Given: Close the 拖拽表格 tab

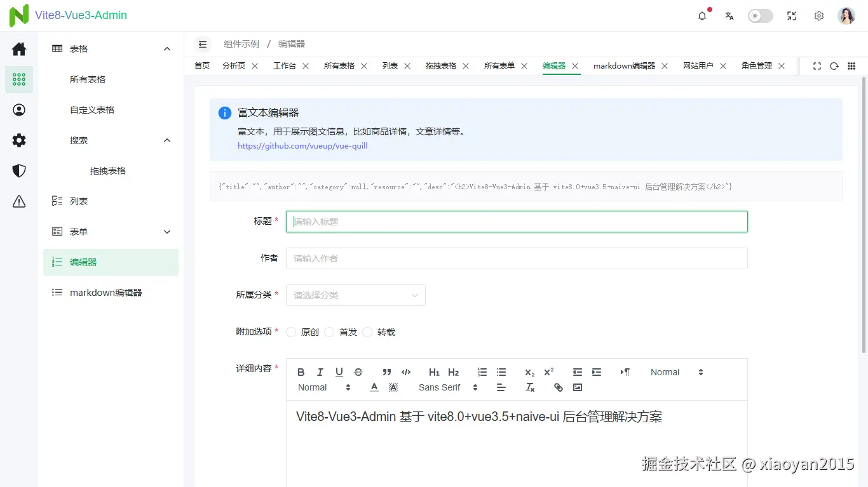Looking at the screenshot, I should click(466, 66).
